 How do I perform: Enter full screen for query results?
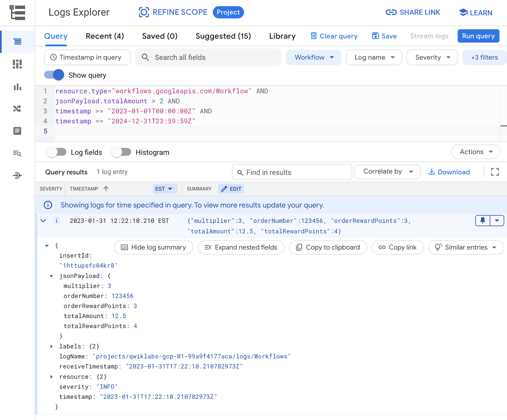coord(495,172)
